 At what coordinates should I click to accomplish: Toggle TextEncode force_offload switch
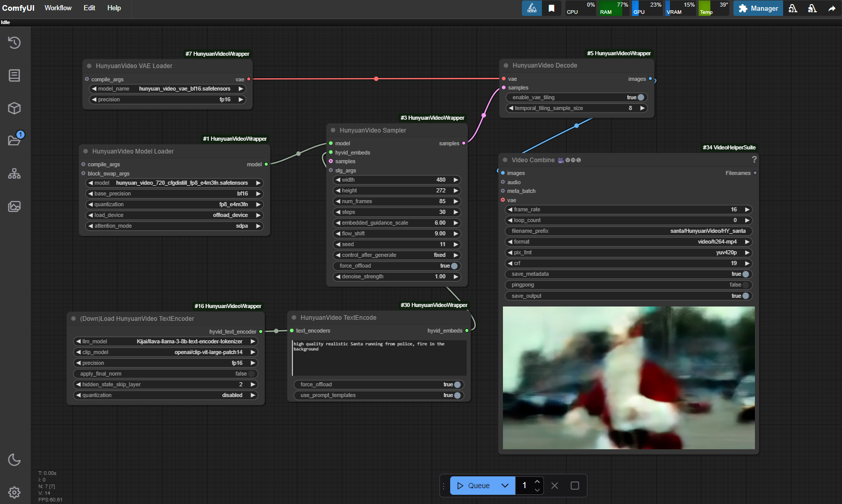[x=457, y=384]
